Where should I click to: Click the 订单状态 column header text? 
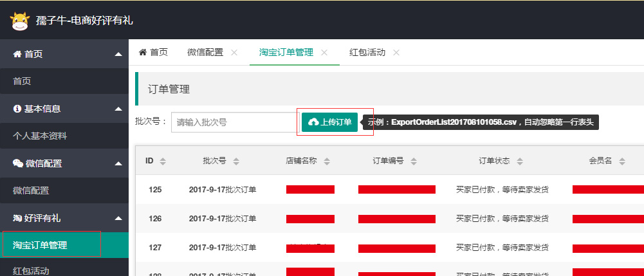click(495, 161)
